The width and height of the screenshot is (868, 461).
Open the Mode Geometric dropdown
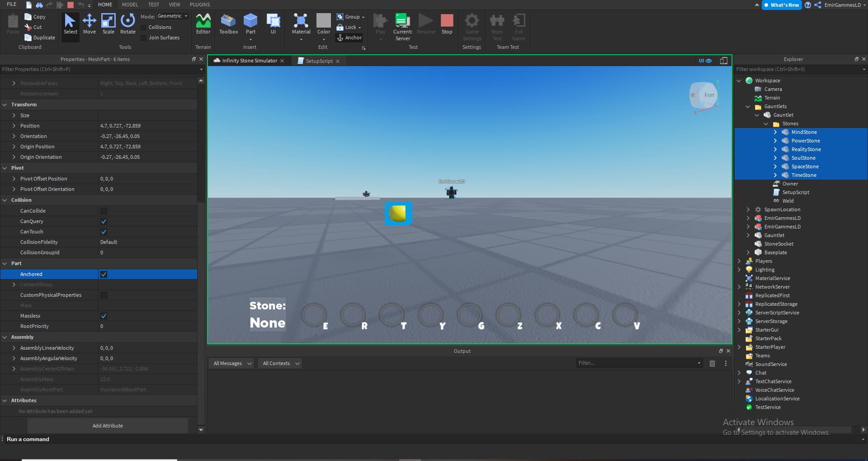(172, 16)
